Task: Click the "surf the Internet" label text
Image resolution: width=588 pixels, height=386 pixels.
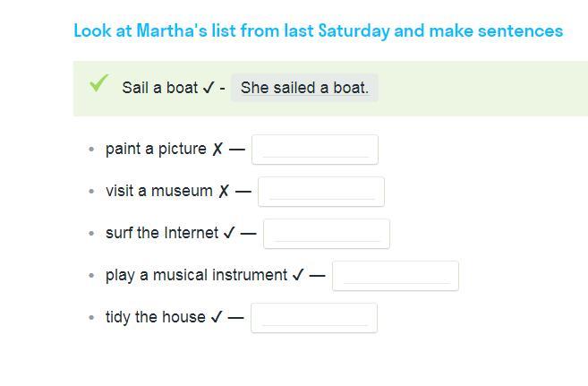Action: point(162,233)
